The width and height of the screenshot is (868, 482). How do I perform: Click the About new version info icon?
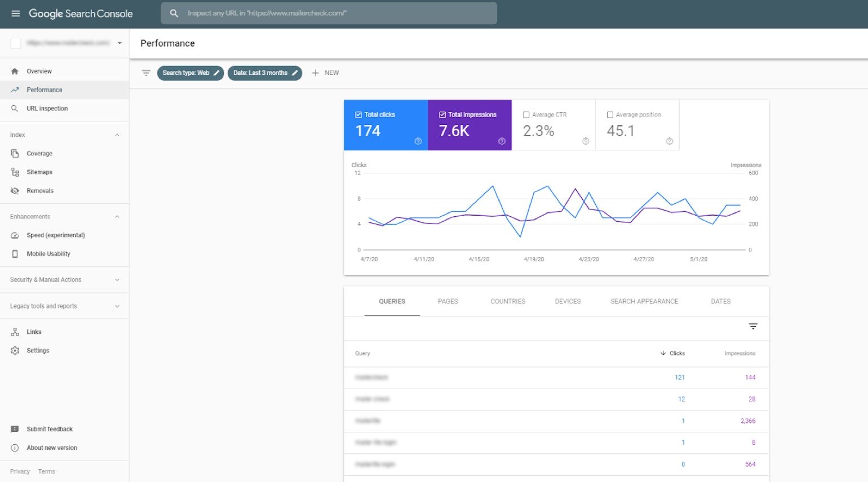click(x=15, y=448)
